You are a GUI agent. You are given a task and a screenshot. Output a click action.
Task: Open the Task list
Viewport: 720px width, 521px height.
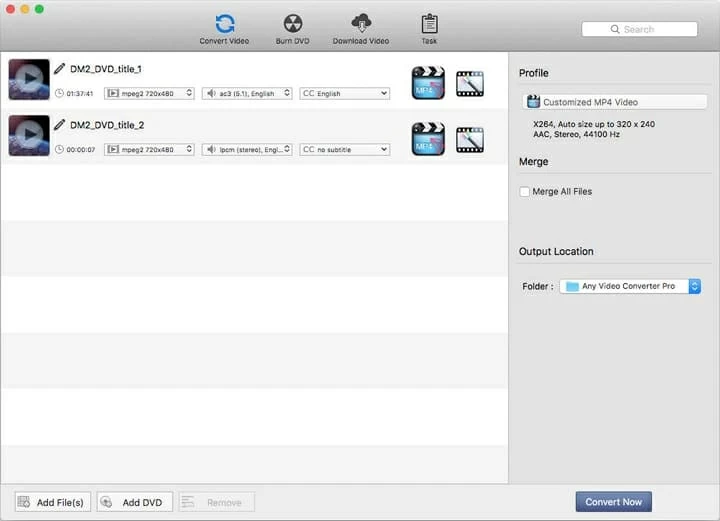click(x=429, y=28)
